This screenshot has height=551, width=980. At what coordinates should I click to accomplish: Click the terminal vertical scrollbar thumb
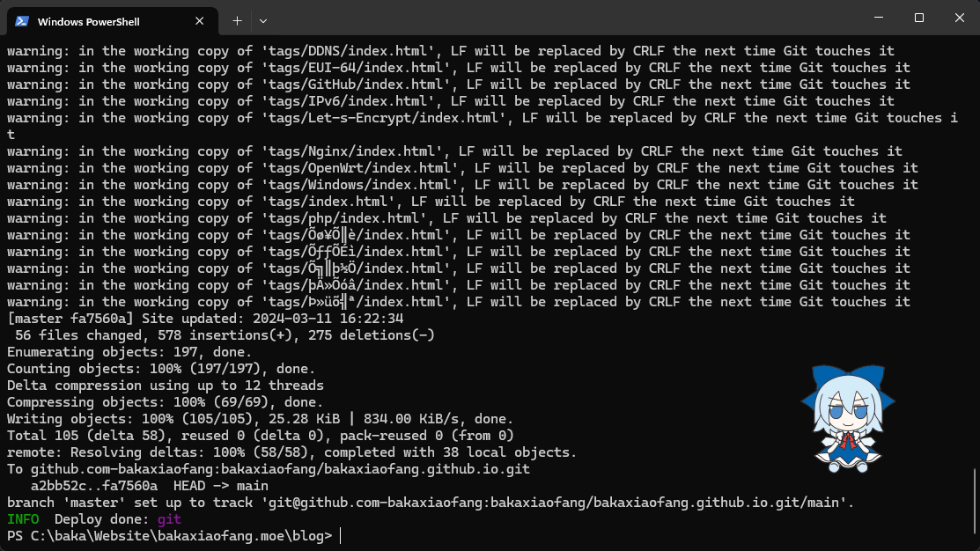click(976, 502)
